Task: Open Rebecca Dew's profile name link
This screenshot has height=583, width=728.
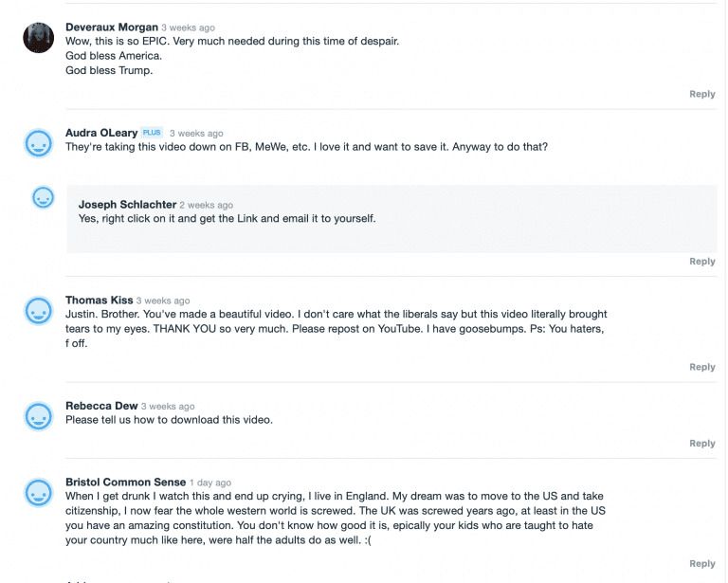Action: [101, 407]
